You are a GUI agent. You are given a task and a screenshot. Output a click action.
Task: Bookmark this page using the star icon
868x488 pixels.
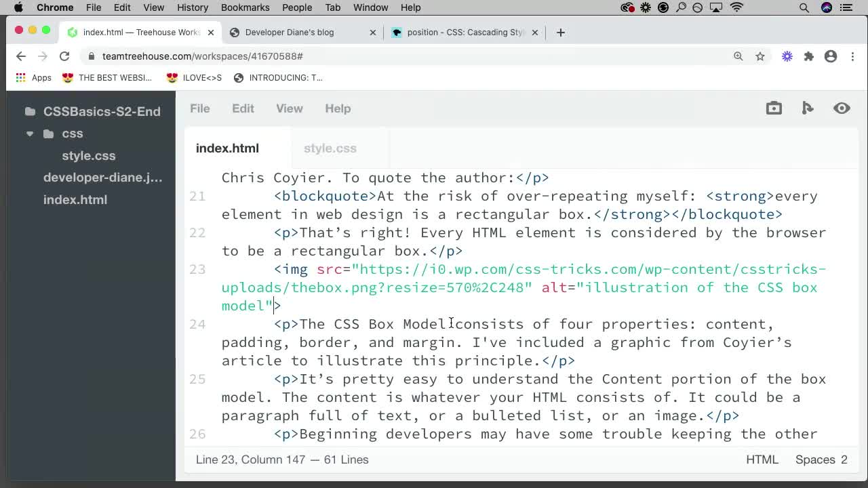click(x=760, y=56)
